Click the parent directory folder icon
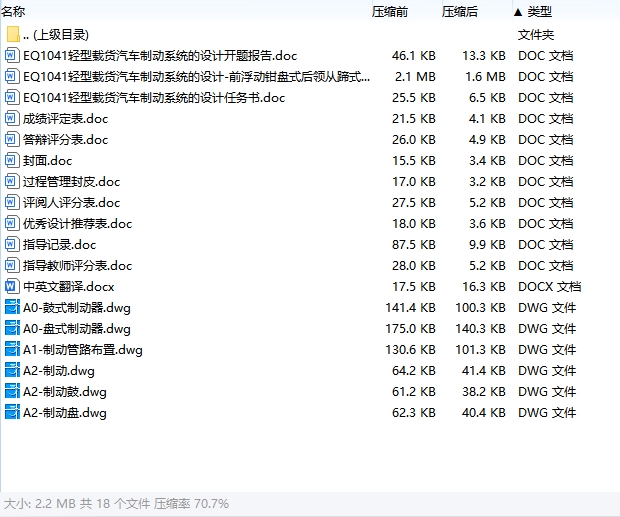This screenshot has width=620, height=517. tap(13, 34)
